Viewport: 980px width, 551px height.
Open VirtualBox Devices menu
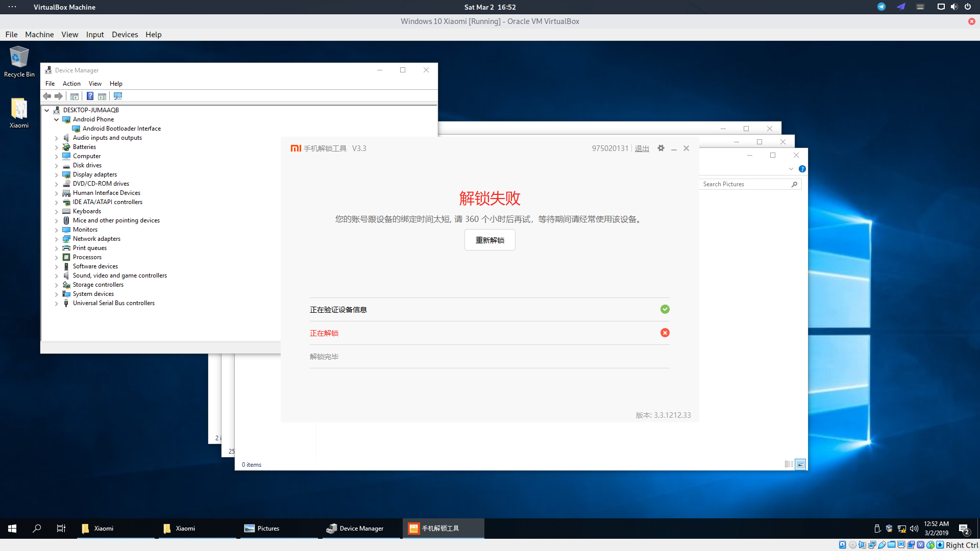pyautogui.click(x=125, y=35)
